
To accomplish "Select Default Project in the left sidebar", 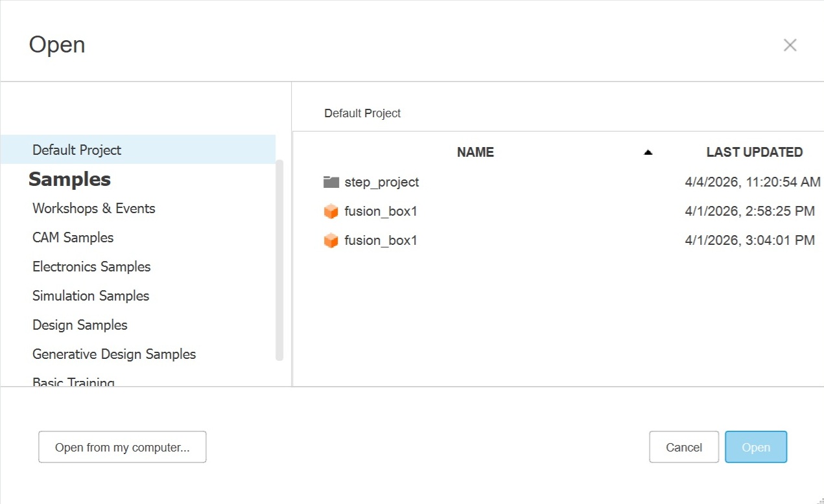I will [x=77, y=150].
